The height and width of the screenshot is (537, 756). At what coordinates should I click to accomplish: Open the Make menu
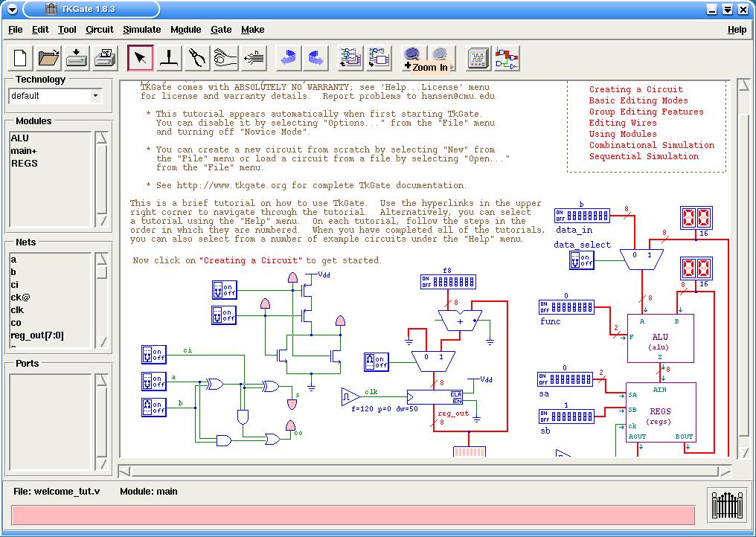click(x=253, y=30)
